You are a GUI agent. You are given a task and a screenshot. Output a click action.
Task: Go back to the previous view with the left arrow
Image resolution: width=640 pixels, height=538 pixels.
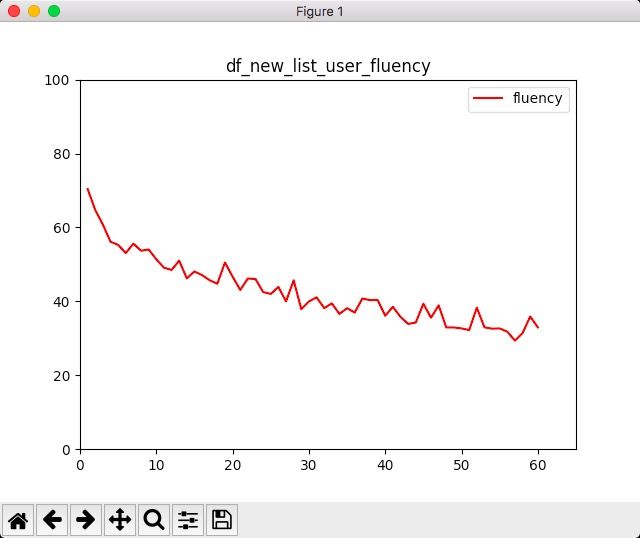pyautogui.click(x=52, y=520)
